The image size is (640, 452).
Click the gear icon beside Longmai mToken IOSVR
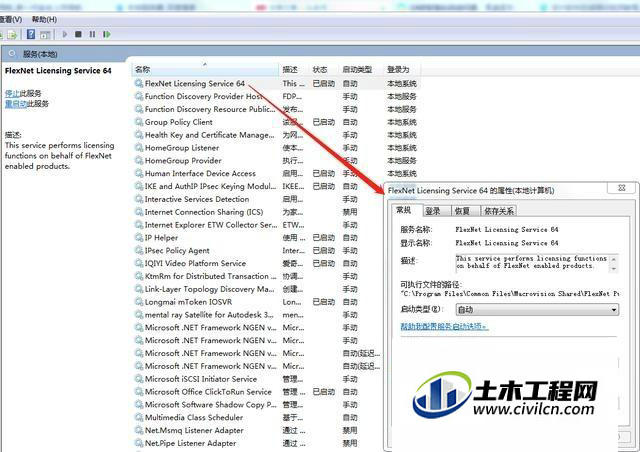tap(139, 302)
